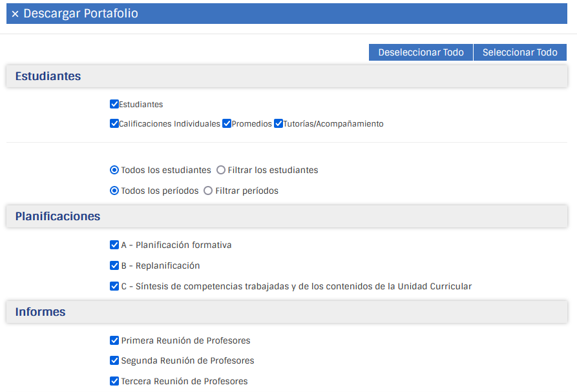Uncheck Tutorías/Acompañamiento option
Viewport: 577px width, 392px height.
[x=278, y=123]
